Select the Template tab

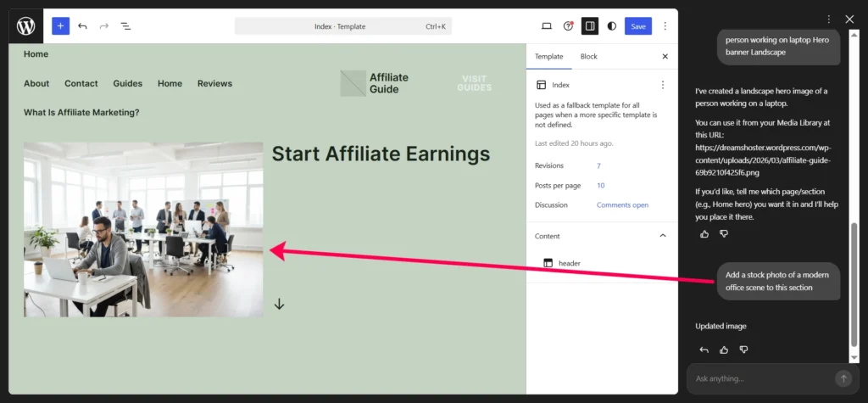[548, 57]
